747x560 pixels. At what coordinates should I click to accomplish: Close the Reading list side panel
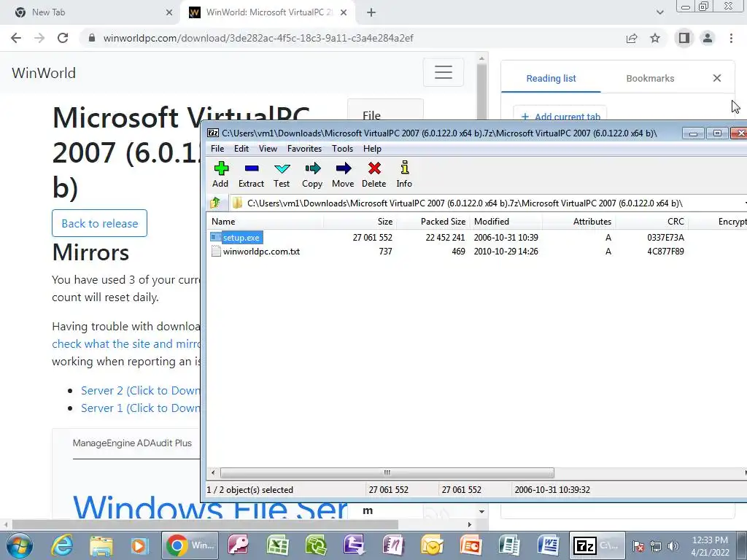(717, 78)
